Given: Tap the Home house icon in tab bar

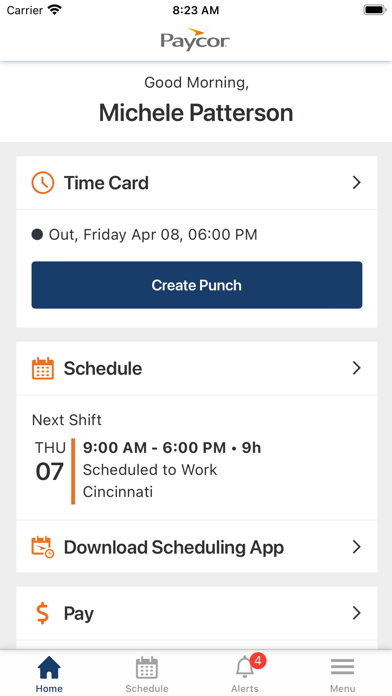Looking at the screenshot, I should click(x=49, y=668).
